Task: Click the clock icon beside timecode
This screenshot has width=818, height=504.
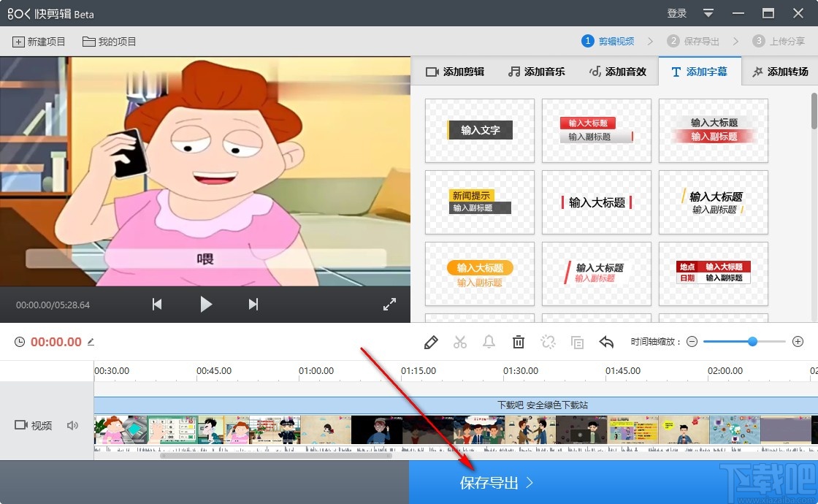Action: (x=19, y=342)
